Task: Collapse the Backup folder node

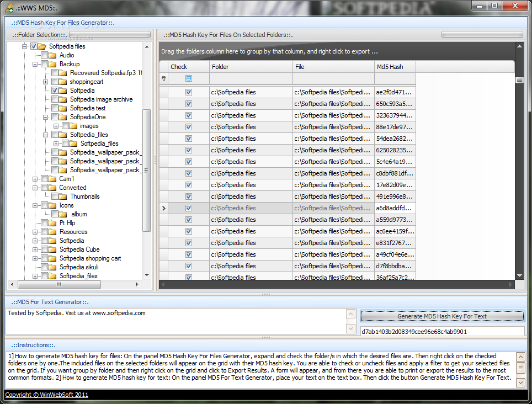Action: click(35, 64)
